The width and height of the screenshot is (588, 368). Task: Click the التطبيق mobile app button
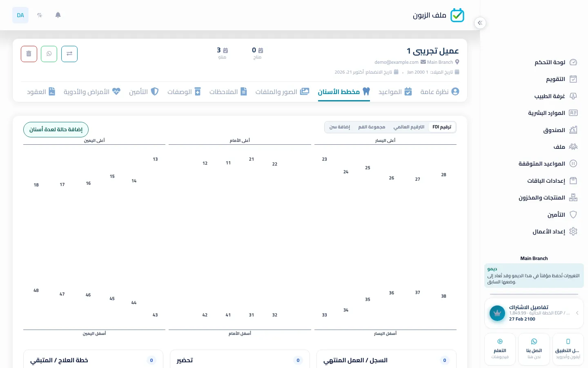pyautogui.click(x=568, y=349)
